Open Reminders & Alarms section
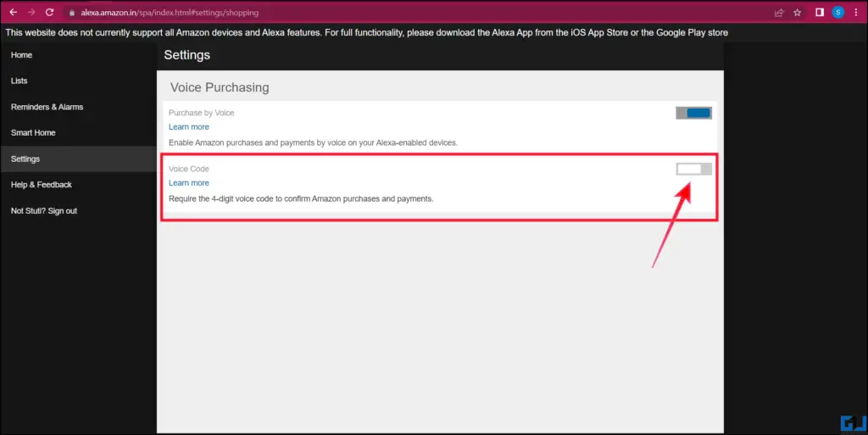The height and width of the screenshot is (435, 868). [x=47, y=107]
